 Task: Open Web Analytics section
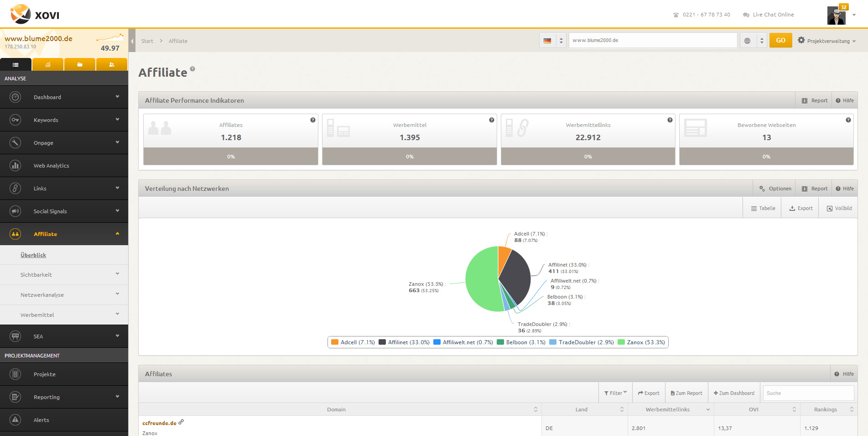(64, 166)
